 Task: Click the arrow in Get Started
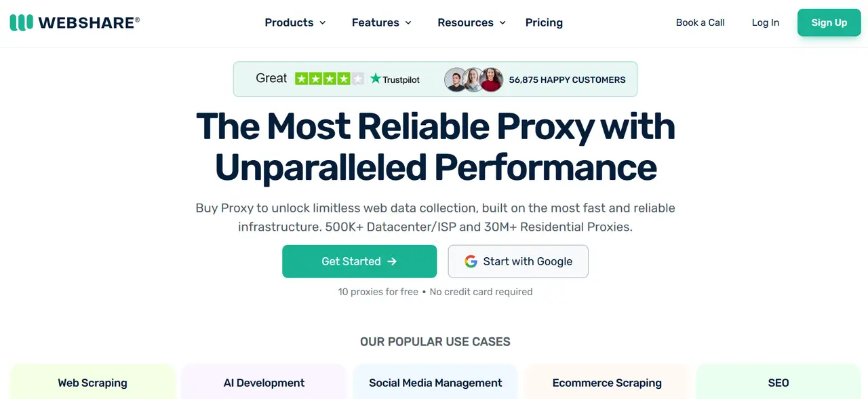tap(392, 261)
